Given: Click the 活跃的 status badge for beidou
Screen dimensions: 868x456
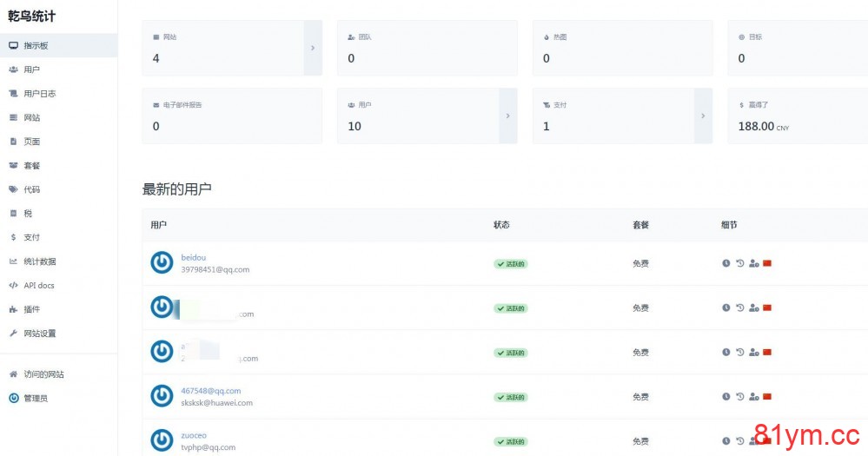Looking at the screenshot, I should coord(511,264).
